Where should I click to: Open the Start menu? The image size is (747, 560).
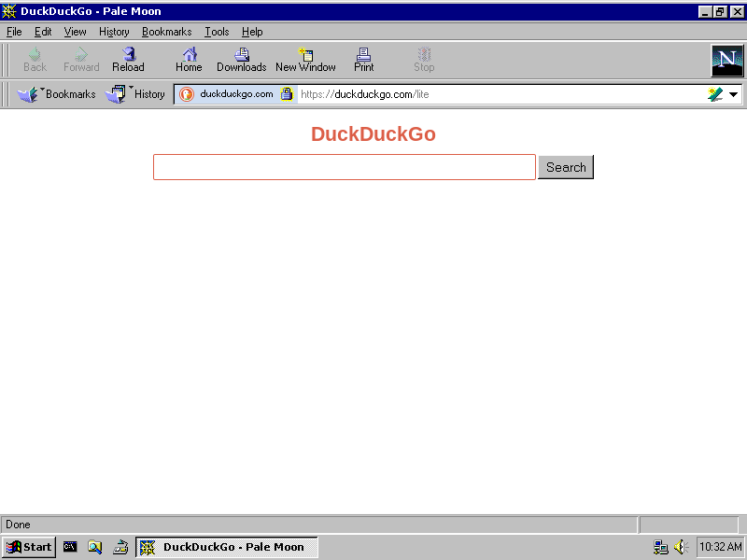[x=28, y=547]
